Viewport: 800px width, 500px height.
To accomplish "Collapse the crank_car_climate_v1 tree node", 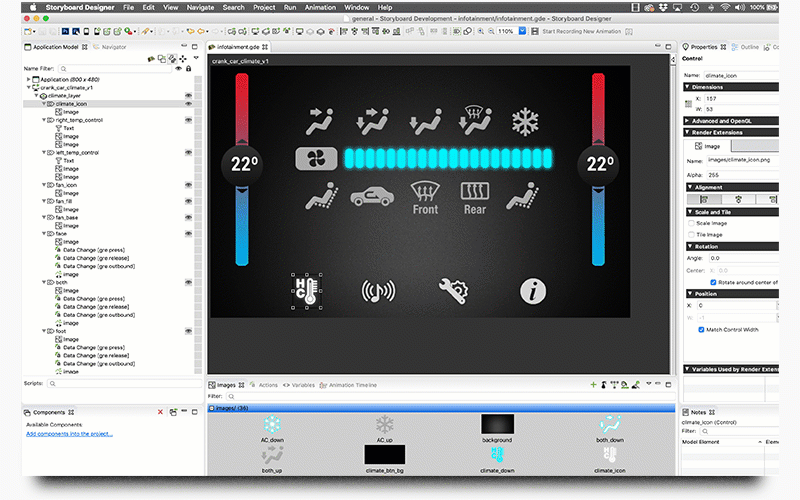I will pos(29,88).
